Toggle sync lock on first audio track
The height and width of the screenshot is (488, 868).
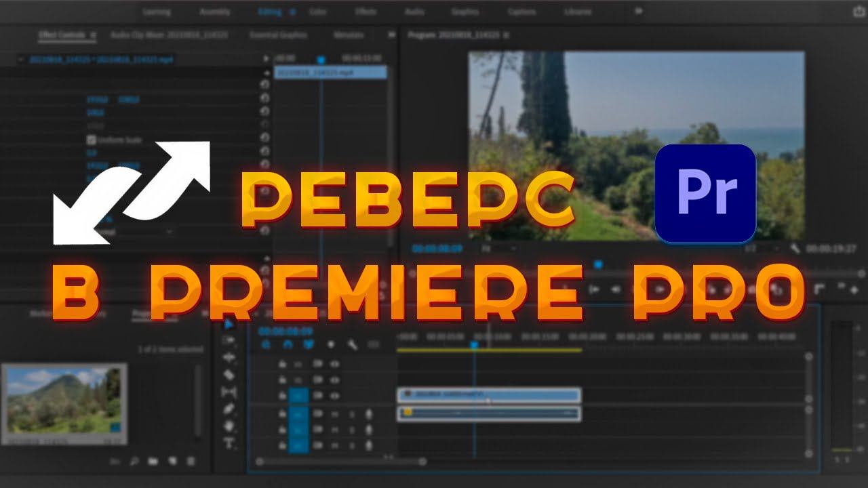click(x=317, y=413)
